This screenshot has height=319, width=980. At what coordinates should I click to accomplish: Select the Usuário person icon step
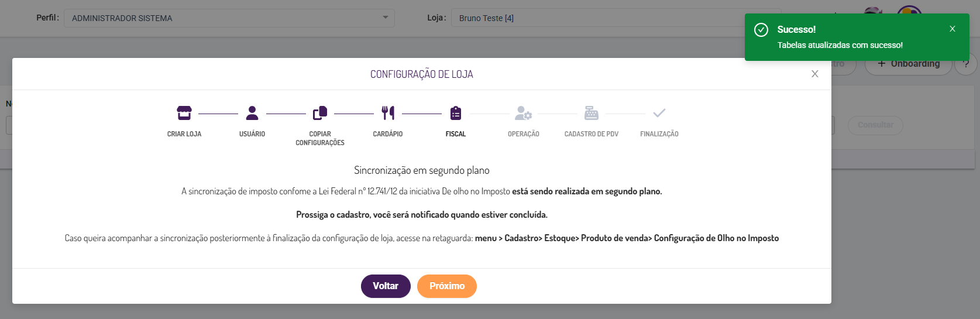point(252,112)
